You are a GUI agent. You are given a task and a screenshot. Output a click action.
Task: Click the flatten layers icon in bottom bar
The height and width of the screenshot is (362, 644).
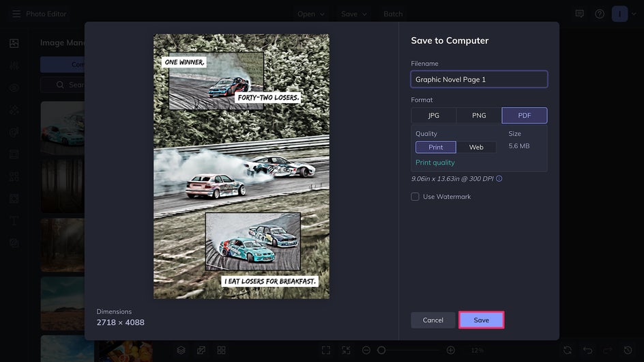[201, 350]
